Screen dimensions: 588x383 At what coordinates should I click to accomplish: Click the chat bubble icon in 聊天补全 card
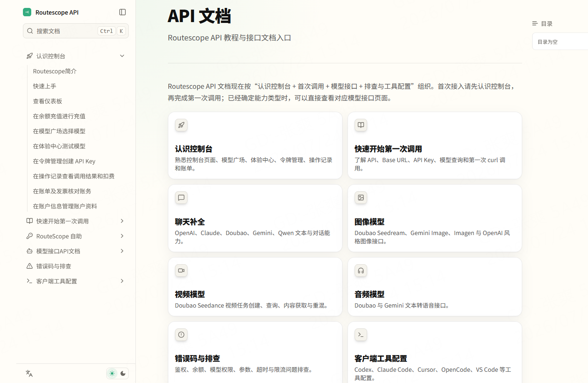pos(181,198)
